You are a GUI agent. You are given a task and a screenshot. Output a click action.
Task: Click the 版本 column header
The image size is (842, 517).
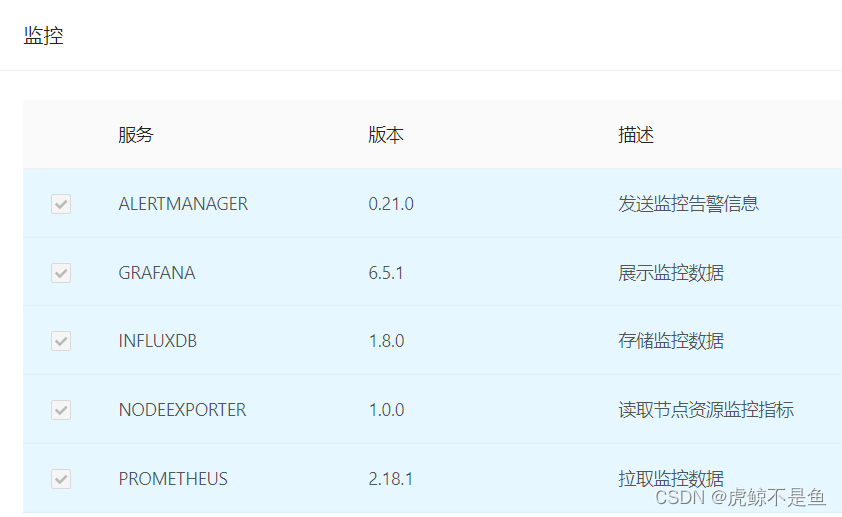tap(386, 135)
